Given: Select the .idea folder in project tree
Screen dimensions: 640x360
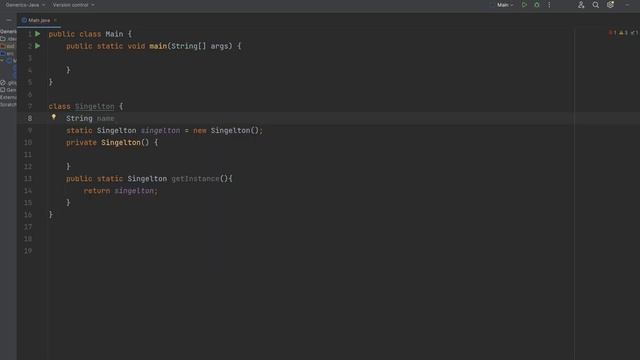Looking at the screenshot, I should [8, 39].
